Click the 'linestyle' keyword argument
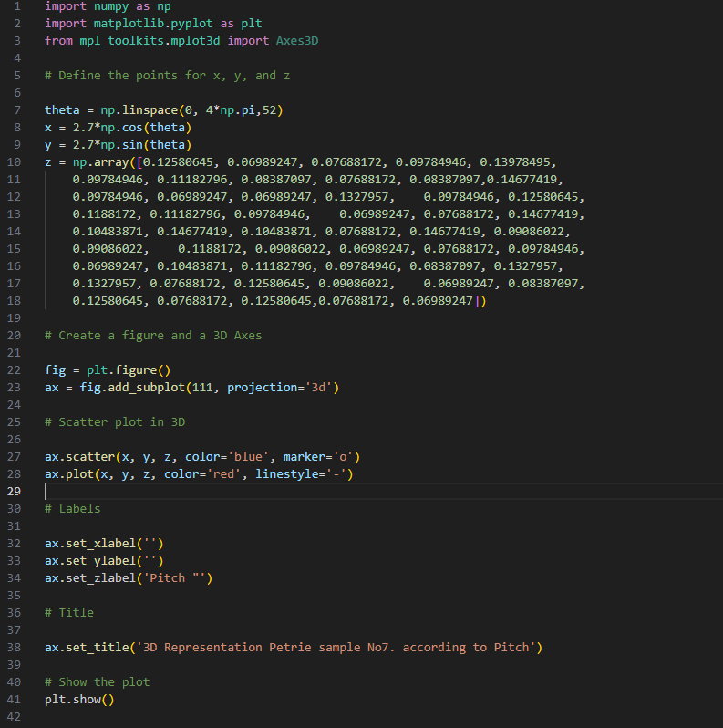 point(286,474)
